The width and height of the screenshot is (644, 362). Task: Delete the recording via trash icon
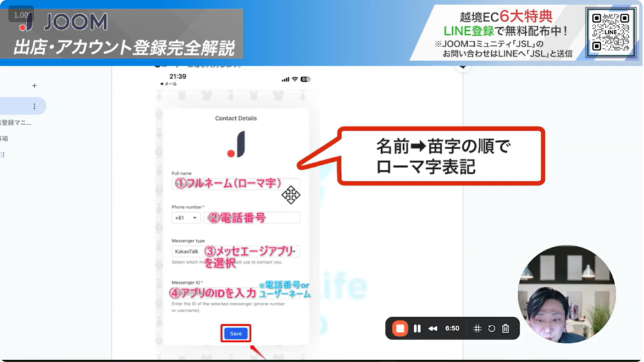[x=506, y=329]
